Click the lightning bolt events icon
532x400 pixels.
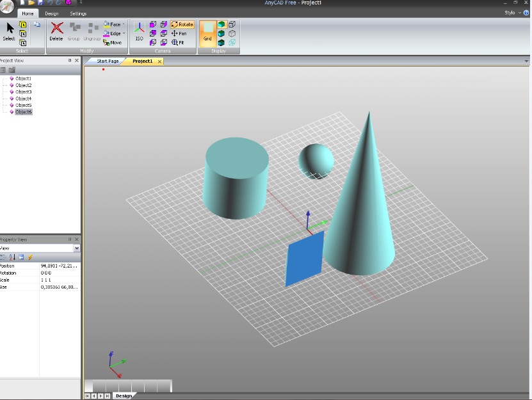pyautogui.click(x=29, y=257)
